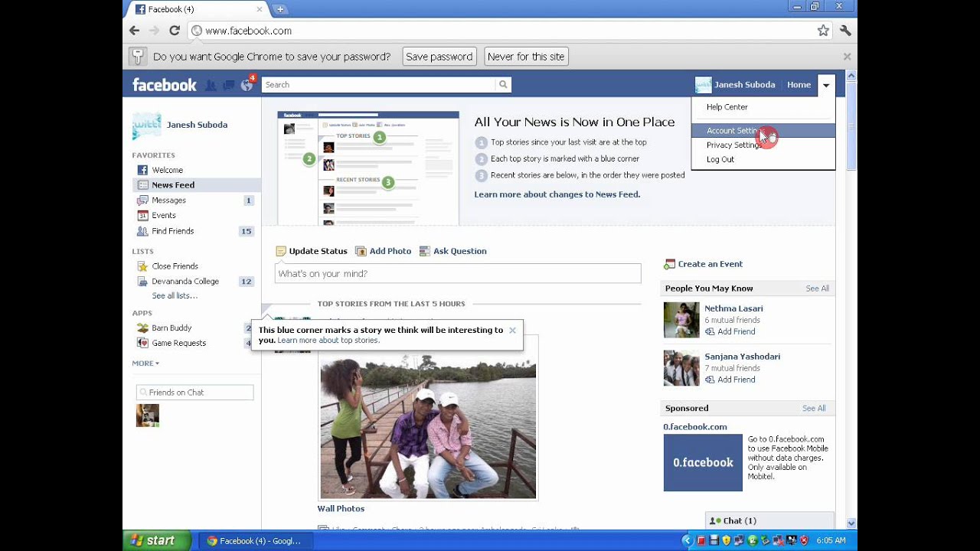Open the 0.facebook.com sponsored link
This screenshot has height=551, width=980.
click(x=695, y=427)
